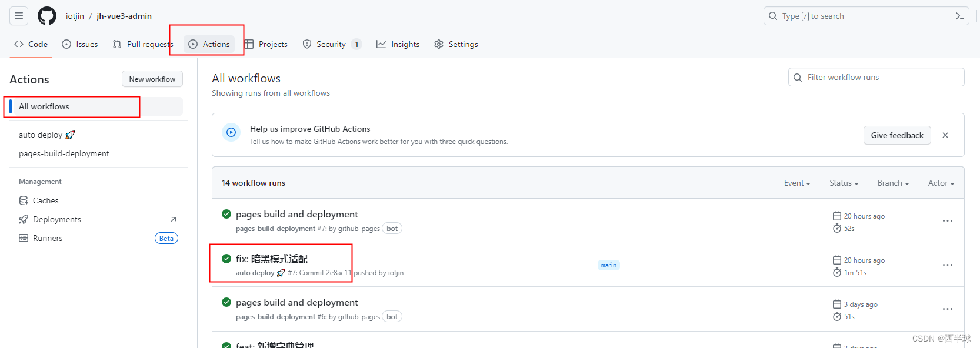Open the Security tab
This screenshot has width=980, height=348.
pyautogui.click(x=331, y=44)
